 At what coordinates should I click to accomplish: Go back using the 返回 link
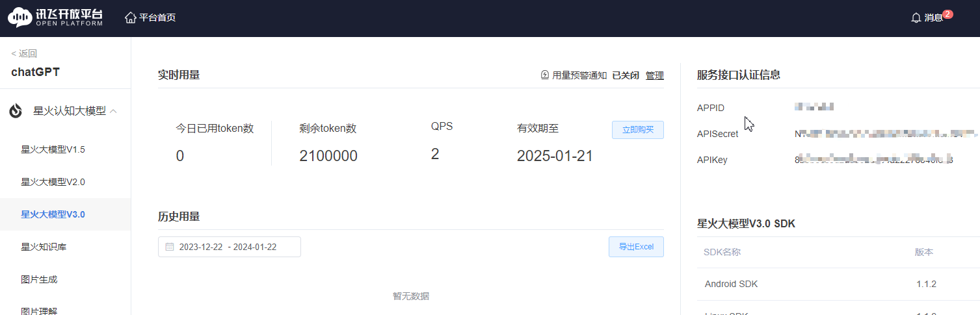tap(24, 54)
